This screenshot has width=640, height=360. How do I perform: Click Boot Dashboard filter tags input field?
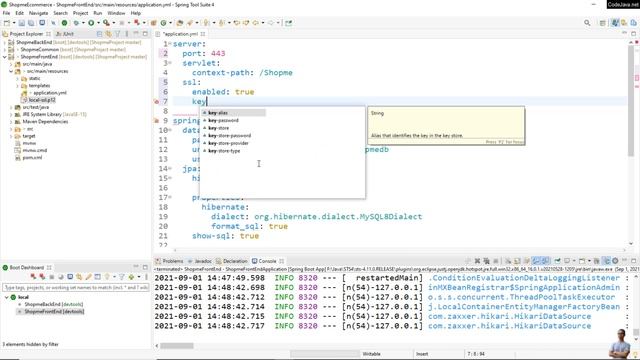(x=76, y=288)
